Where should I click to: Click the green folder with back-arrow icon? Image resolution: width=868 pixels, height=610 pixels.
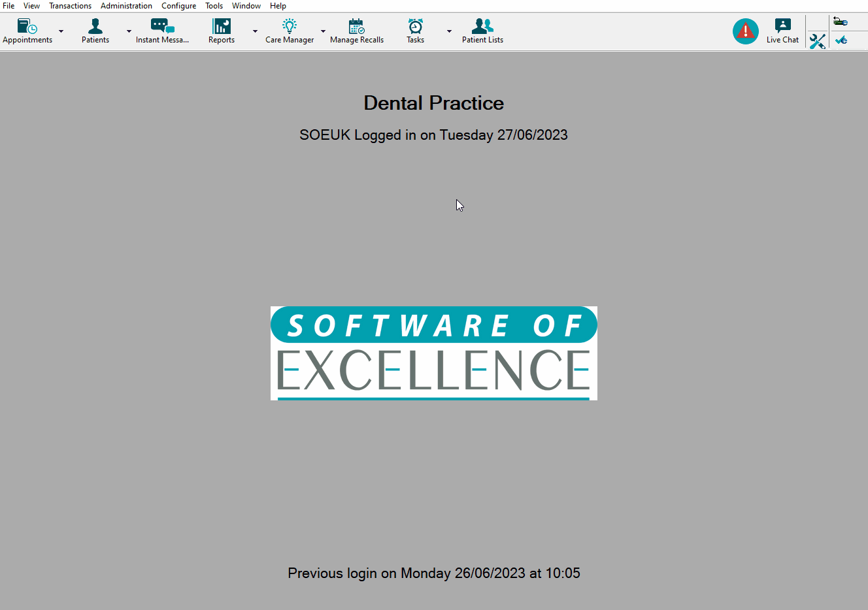[841, 22]
